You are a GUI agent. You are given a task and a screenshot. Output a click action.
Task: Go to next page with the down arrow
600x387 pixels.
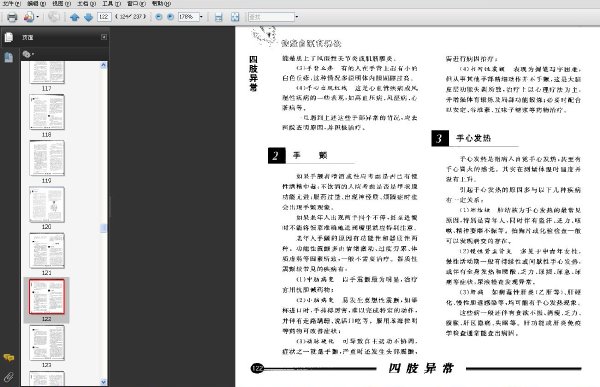pyautogui.click(x=88, y=17)
